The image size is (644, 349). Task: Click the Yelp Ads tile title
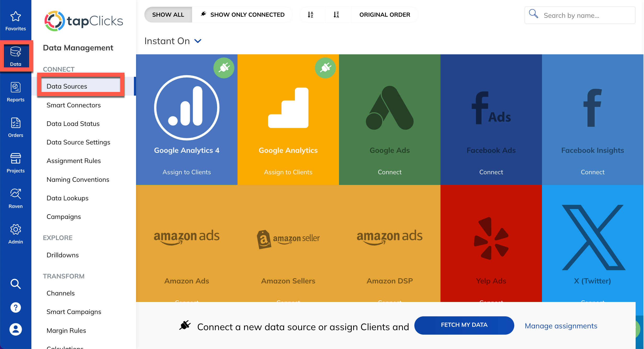[491, 281]
